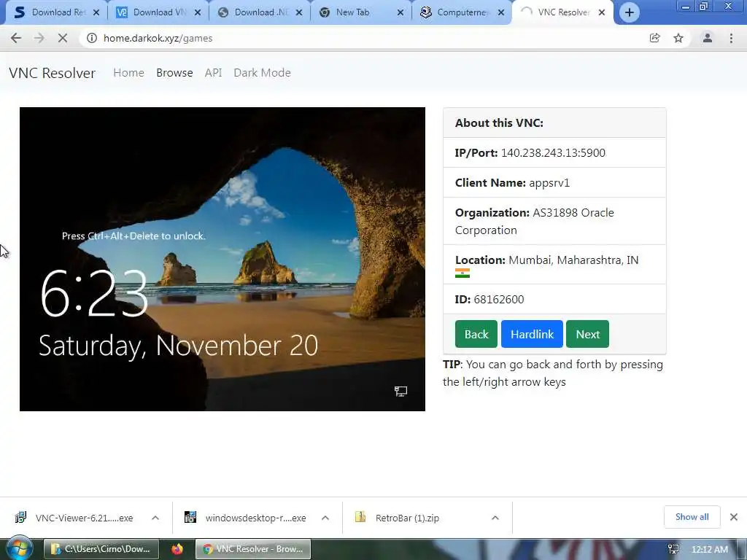
Task: Close the Computerne... tab
Action: pos(501,12)
